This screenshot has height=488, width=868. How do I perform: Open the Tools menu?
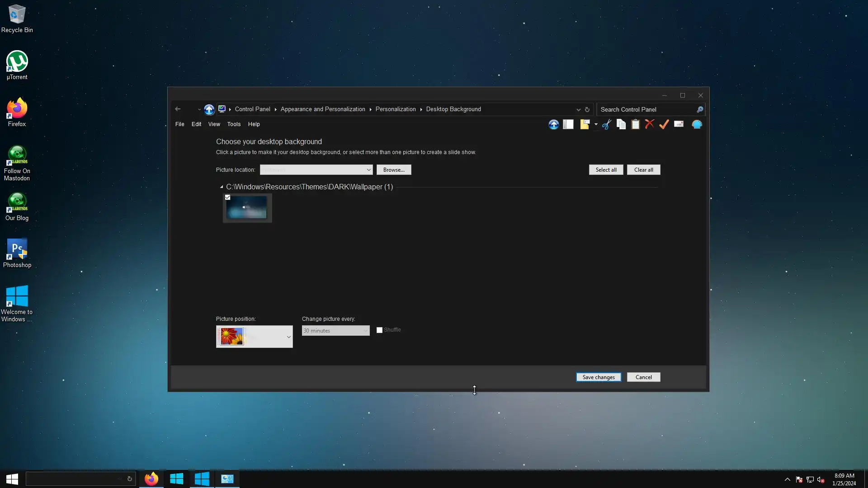pyautogui.click(x=234, y=124)
